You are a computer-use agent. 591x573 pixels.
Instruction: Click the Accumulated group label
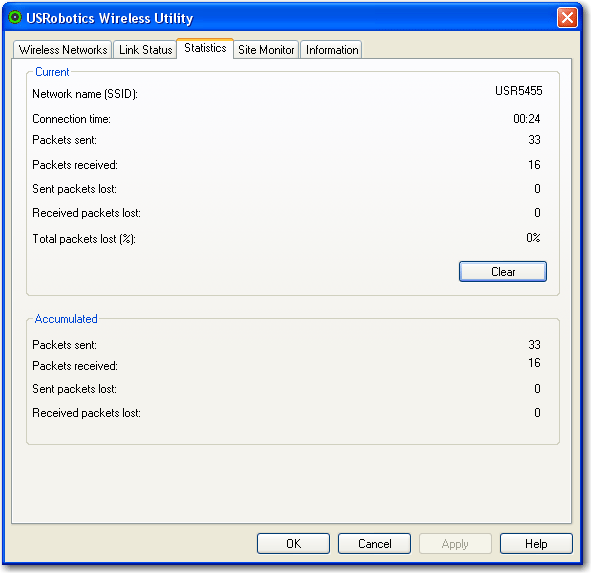pyautogui.click(x=66, y=319)
